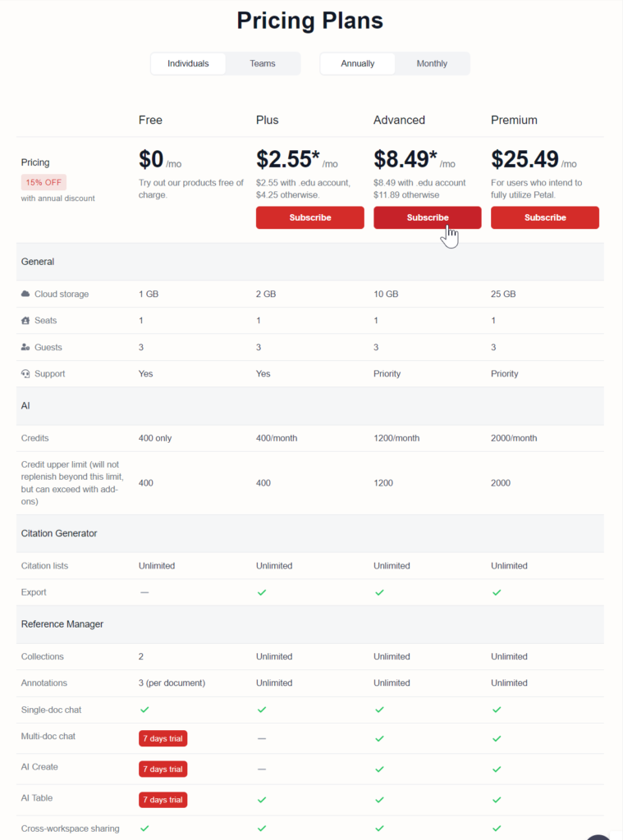
Task: Click the Guests icon
Action: pos(25,347)
